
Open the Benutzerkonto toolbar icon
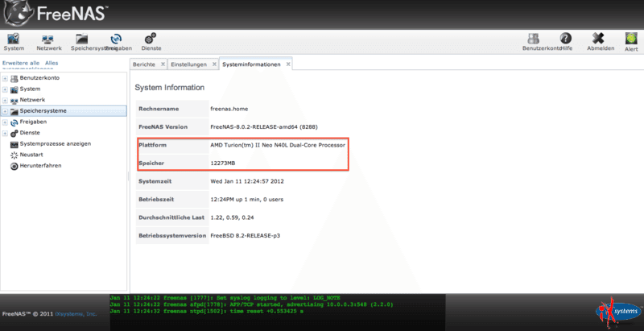pyautogui.click(x=533, y=39)
